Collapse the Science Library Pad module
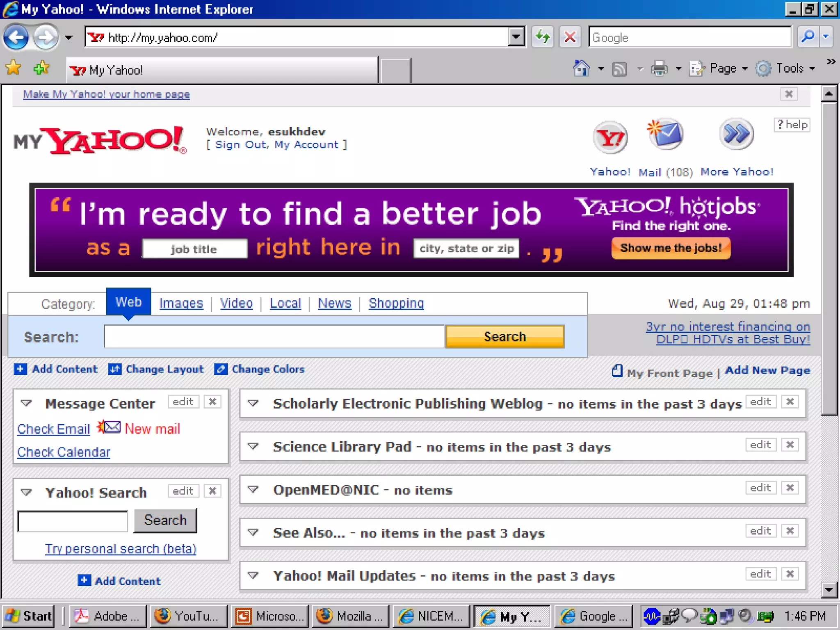The image size is (840, 630). [253, 446]
